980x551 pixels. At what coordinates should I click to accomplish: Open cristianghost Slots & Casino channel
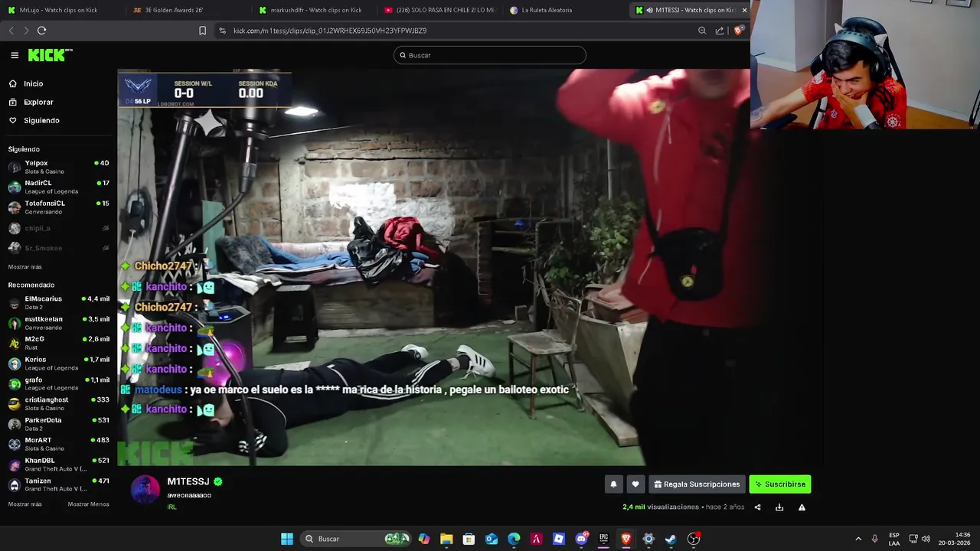point(58,403)
